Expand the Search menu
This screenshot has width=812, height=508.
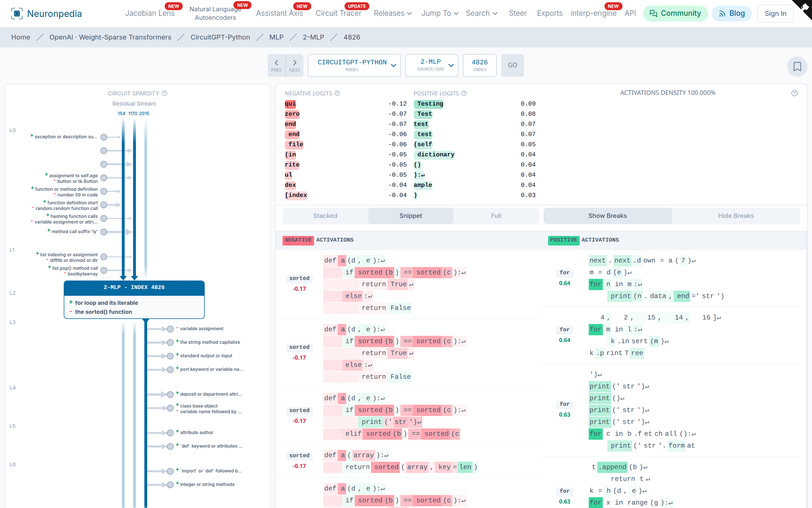tap(482, 14)
